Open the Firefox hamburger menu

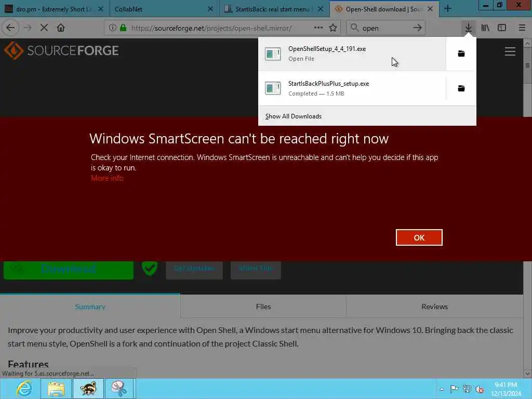522,28
